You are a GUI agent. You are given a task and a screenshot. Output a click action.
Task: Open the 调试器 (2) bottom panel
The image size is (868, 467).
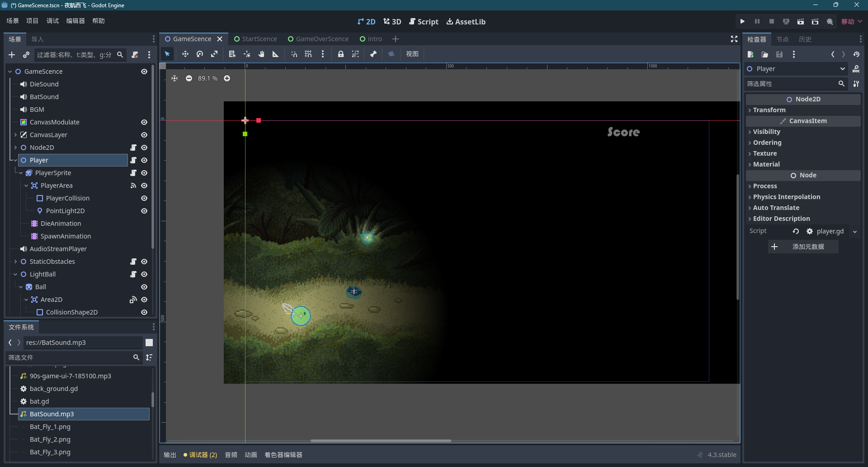(x=200, y=455)
